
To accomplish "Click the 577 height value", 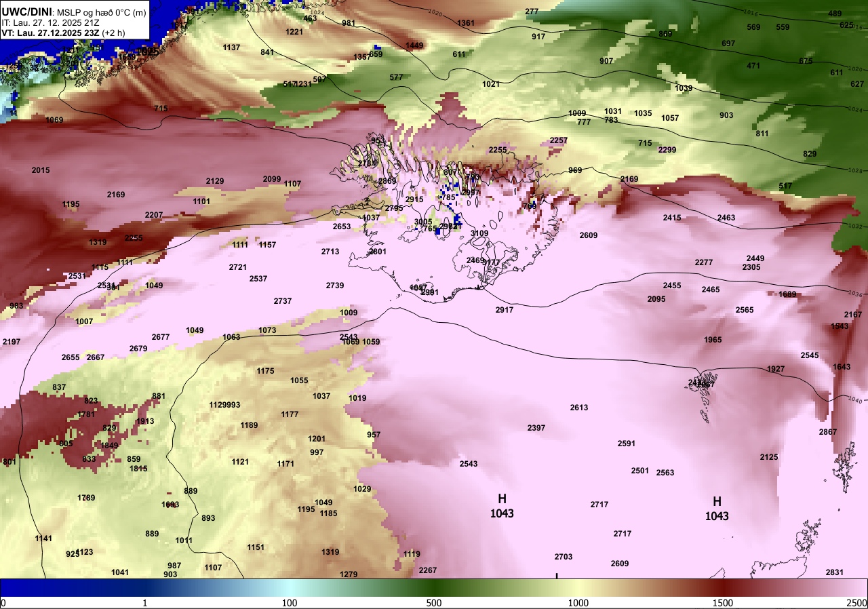I will click(396, 77).
